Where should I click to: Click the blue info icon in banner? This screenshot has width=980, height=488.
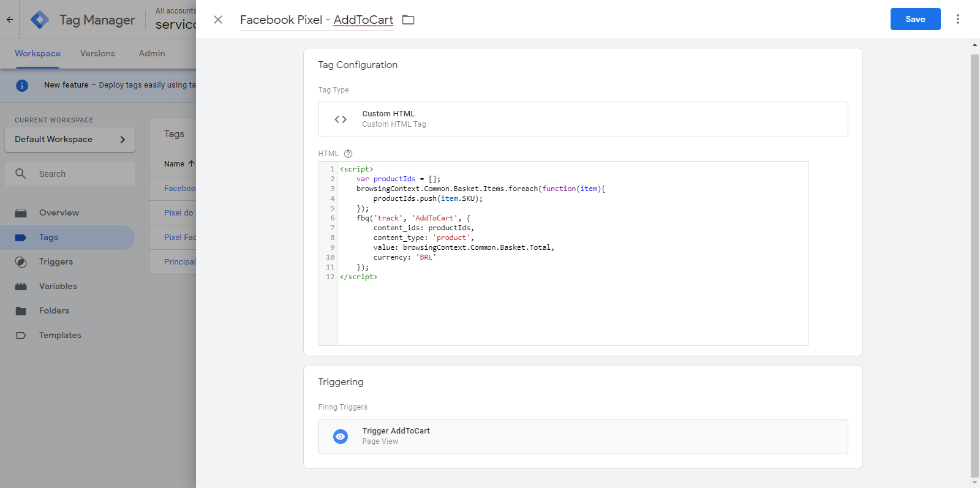tap(22, 85)
